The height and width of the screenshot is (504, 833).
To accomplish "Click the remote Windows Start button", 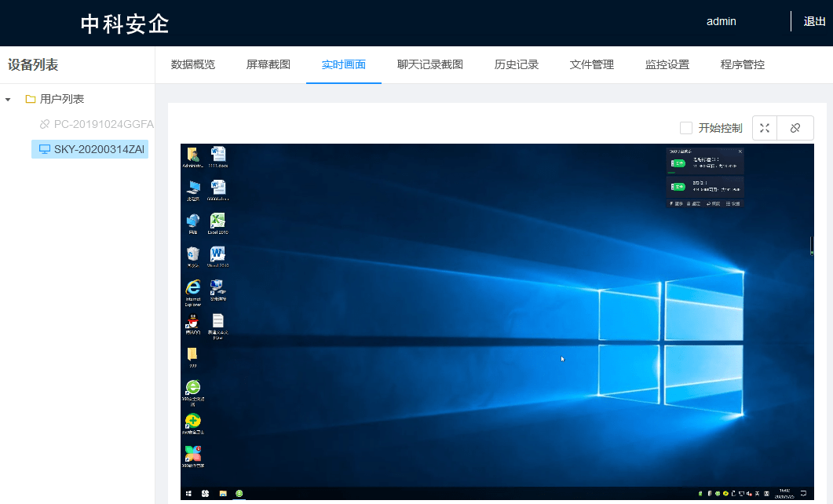I will pyautogui.click(x=188, y=493).
